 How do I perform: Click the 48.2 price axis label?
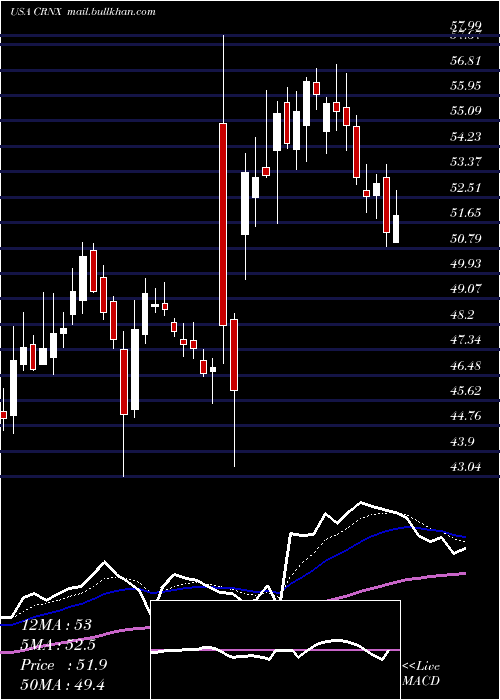pos(462,314)
